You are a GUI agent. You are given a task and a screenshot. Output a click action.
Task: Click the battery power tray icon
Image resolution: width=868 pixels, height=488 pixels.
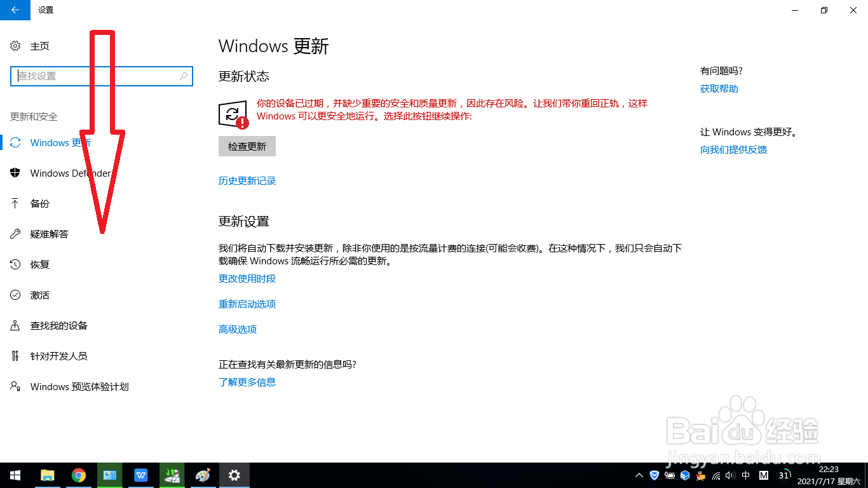pyautogui.click(x=670, y=475)
